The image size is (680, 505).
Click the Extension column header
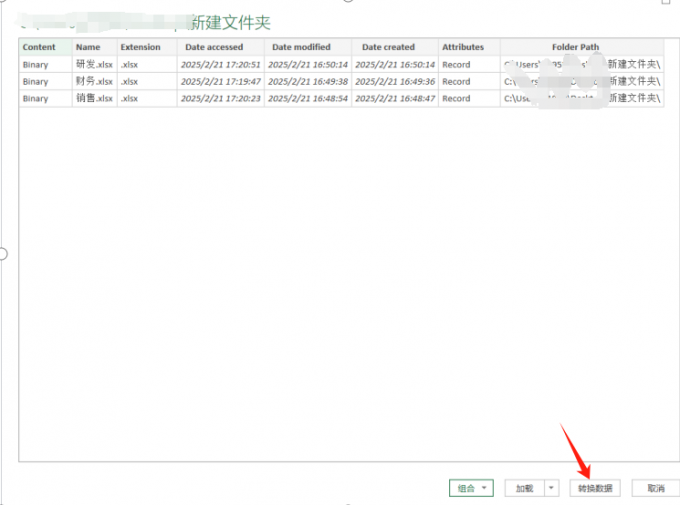(140, 47)
